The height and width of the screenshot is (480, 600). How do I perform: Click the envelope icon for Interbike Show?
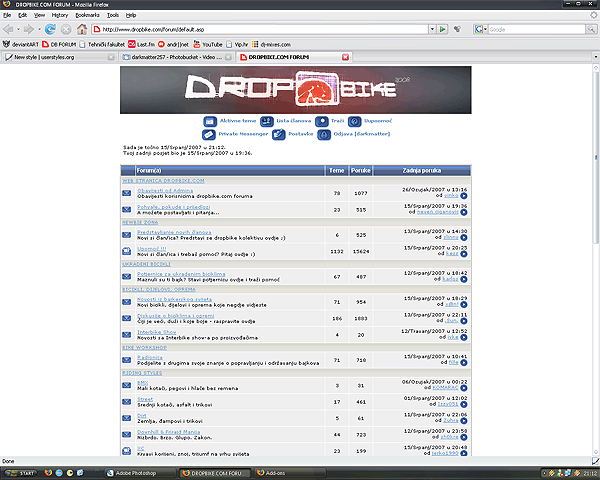click(127, 335)
